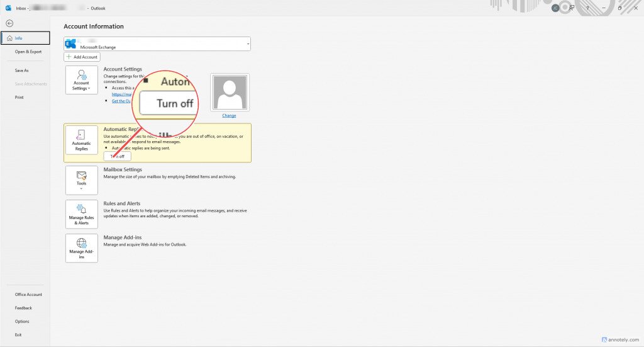644x347 pixels.
Task: Open the Feedback page in sidebar
Action: pyautogui.click(x=23, y=308)
